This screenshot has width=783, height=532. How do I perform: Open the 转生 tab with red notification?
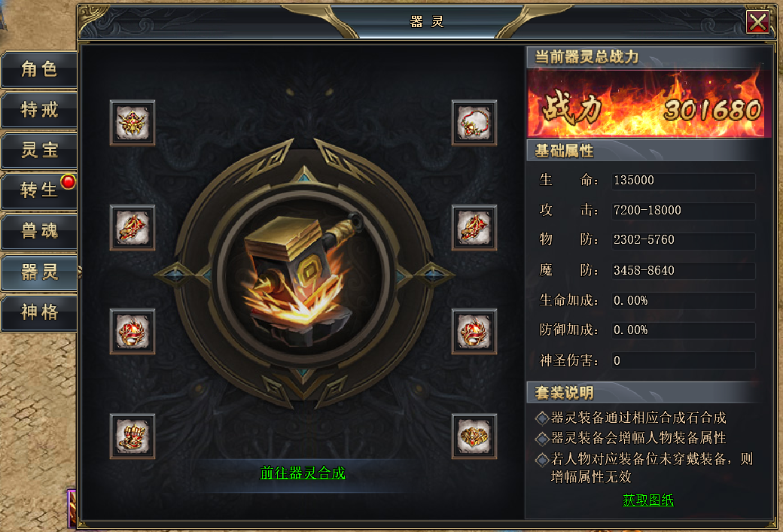pos(39,190)
